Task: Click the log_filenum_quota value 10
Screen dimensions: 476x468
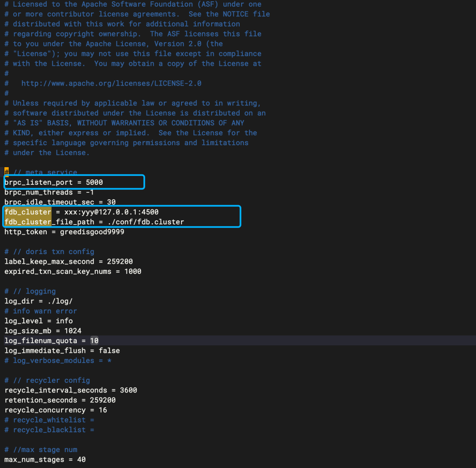Action: tap(94, 341)
